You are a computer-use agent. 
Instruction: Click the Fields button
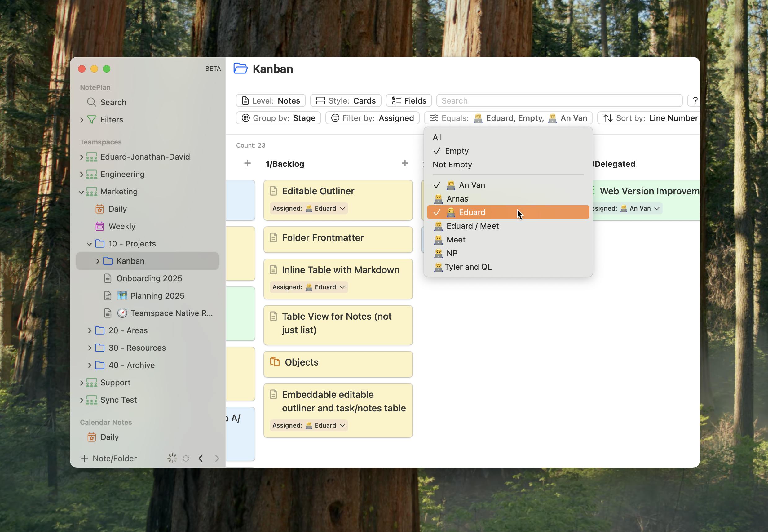pos(408,100)
